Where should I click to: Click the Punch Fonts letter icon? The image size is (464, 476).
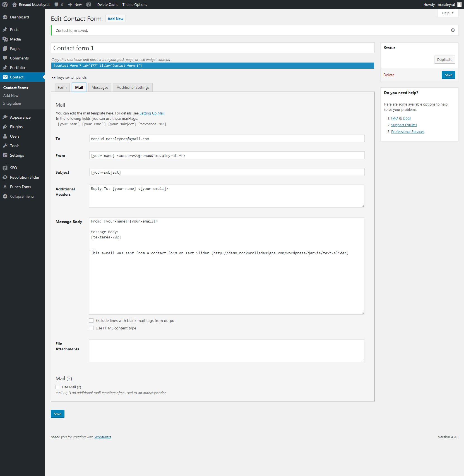coord(5,187)
